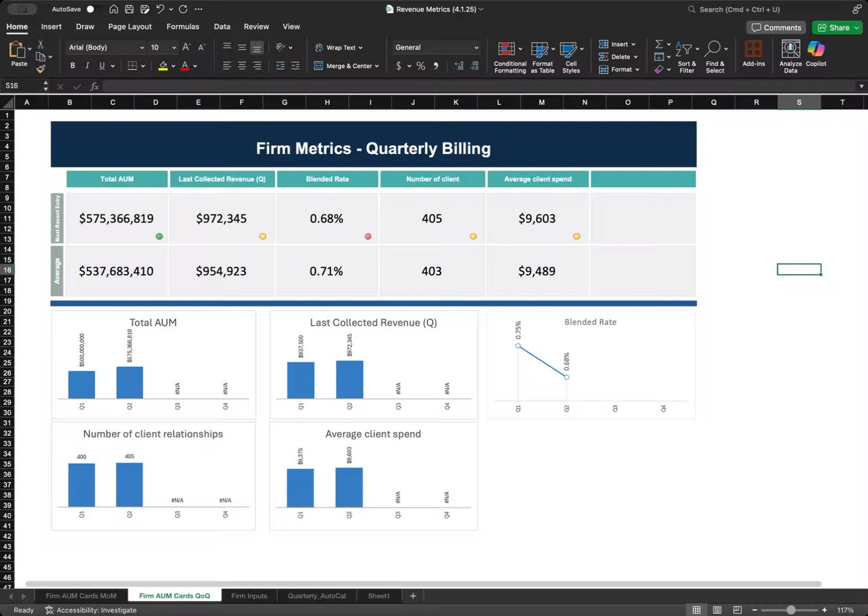Cut the selection with the scissors icon
Image resolution: width=868 pixels, height=616 pixels.
pyautogui.click(x=41, y=44)
